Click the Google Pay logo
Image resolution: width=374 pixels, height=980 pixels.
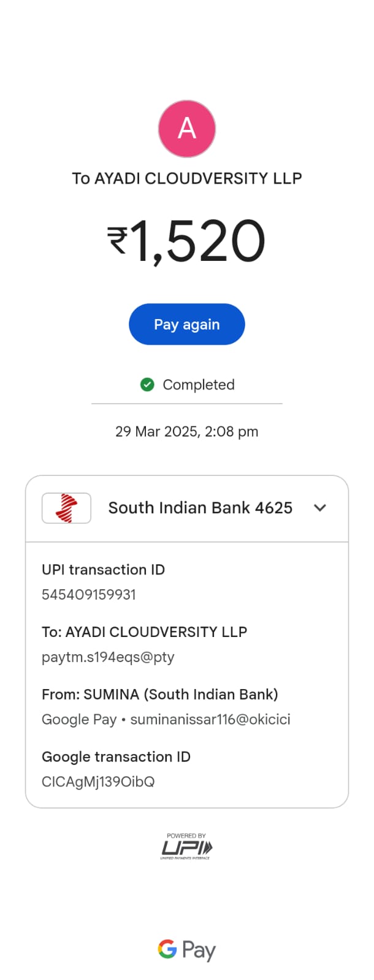[186, 950]
